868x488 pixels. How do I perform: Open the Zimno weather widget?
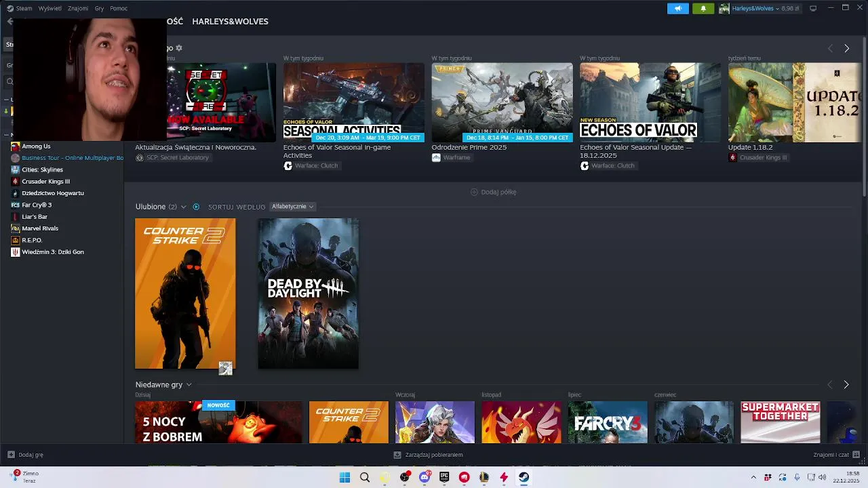click(26, 477)
